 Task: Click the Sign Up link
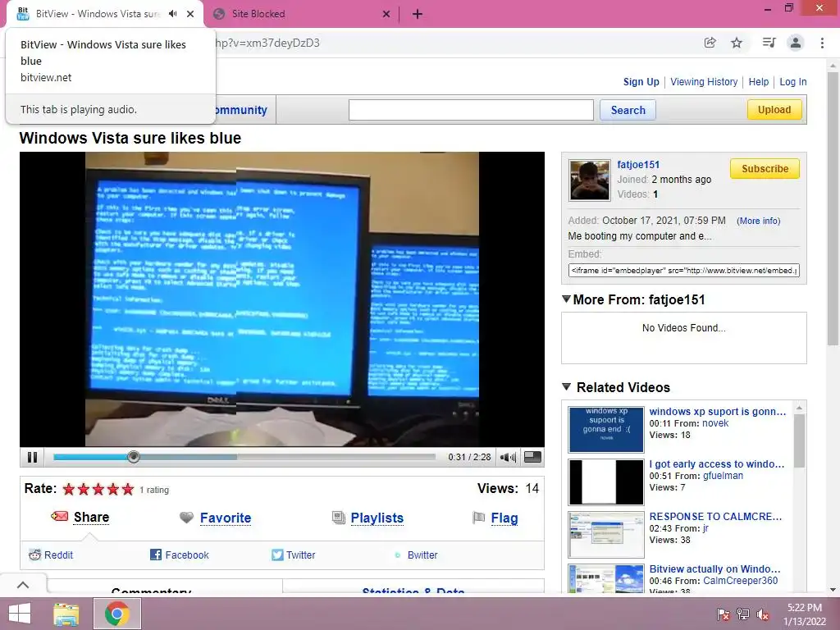pyautogui.click(x=641, y=82)
